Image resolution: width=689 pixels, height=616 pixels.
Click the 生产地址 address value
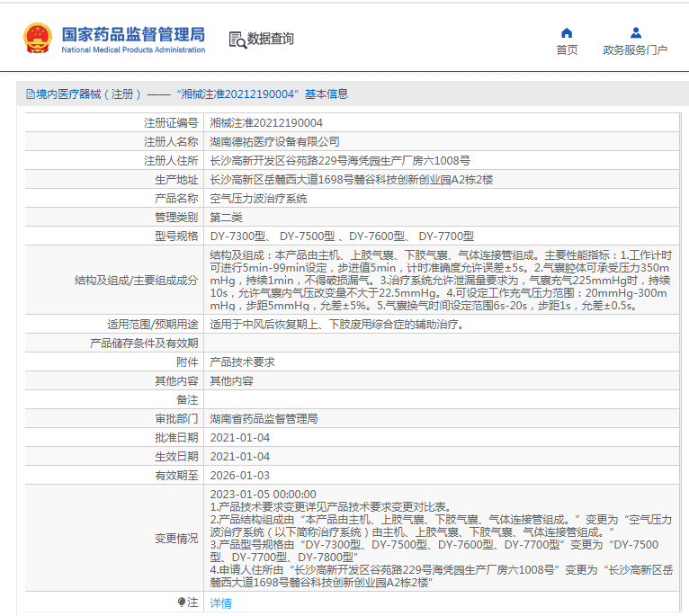[352, 180]
